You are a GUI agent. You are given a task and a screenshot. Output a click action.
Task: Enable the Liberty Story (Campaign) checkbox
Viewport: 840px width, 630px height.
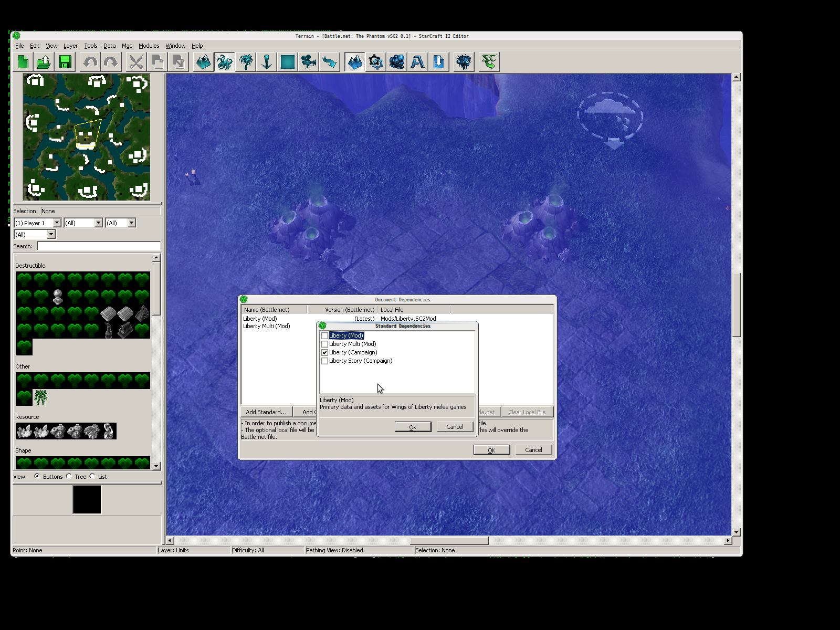tap(324, 361)
